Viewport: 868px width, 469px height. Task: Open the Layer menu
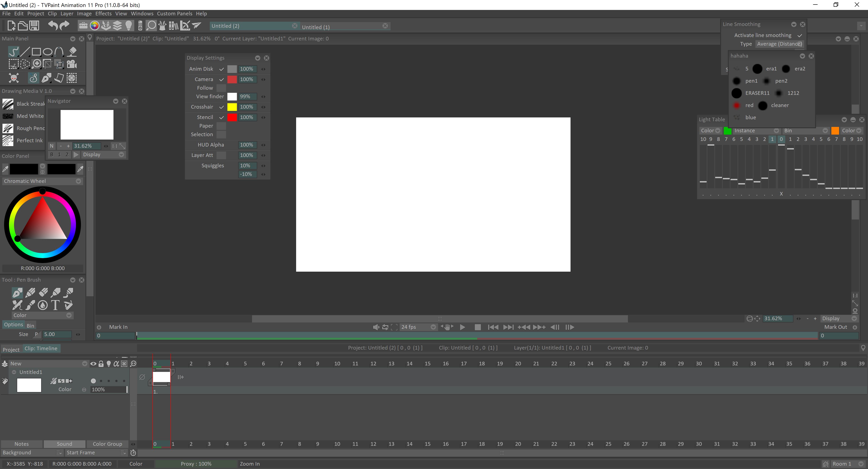click(x=67, y=14)
